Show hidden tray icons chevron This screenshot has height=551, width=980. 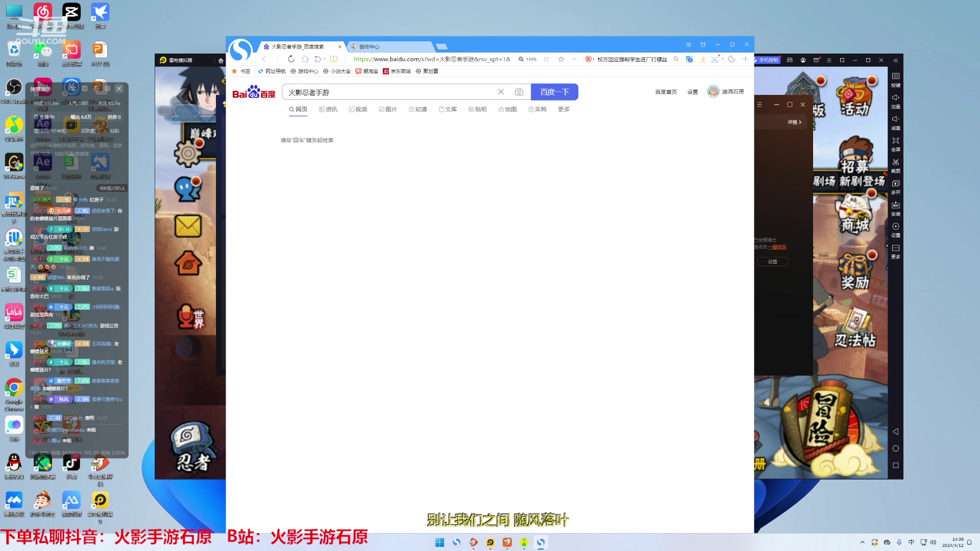[x=863, y=542]
